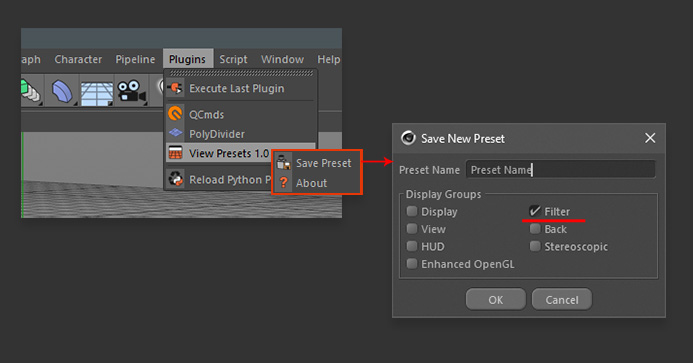Open the Pipeline menu
This screenshot has height=363, width=693.
click(135, 59)
